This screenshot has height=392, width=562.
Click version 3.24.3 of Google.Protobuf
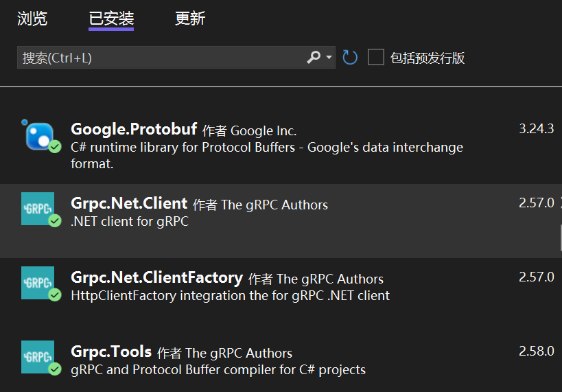[537, 129]
